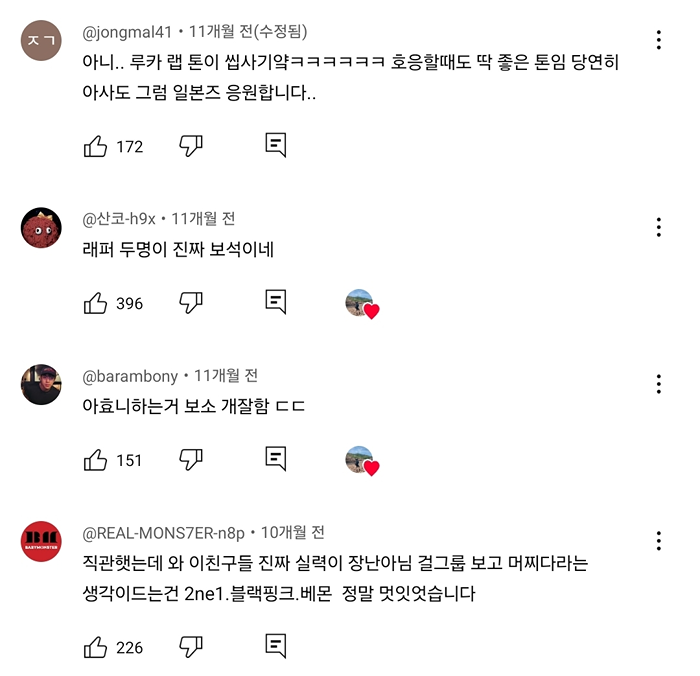700x676 pixels.
Task: Like the @barambony comment
Action: (x=96, y=460)
